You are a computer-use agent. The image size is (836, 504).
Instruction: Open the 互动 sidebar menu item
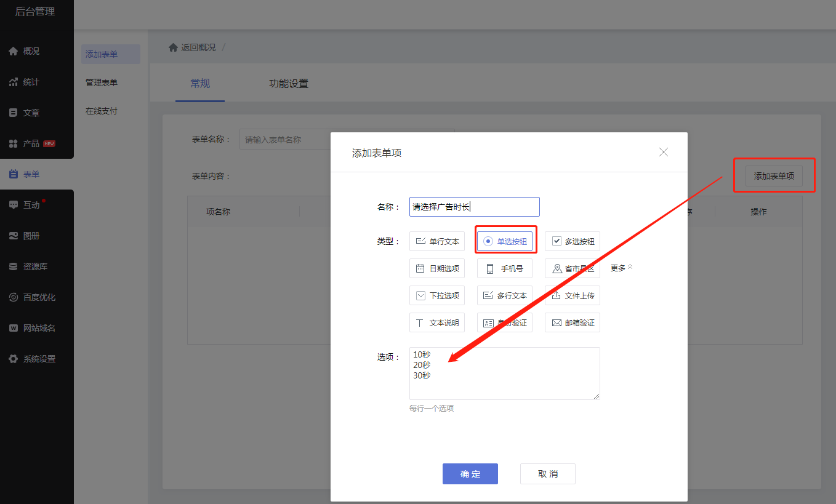click(x=37, y=205)
